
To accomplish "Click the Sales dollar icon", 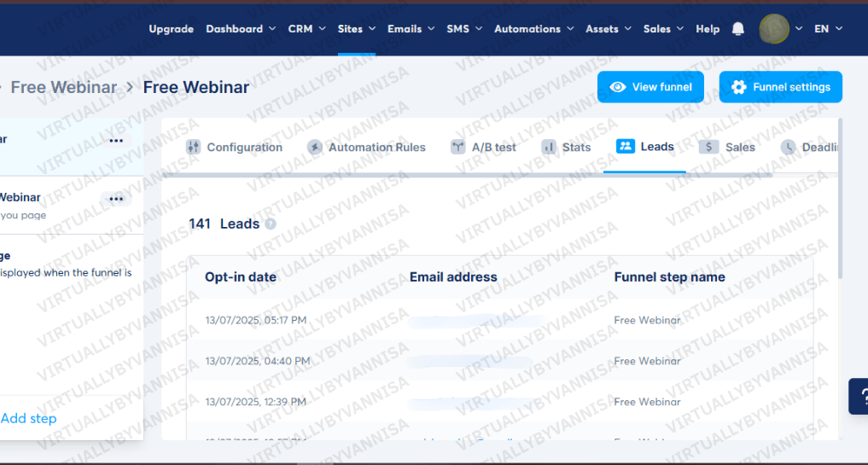I will click(708, 147).
